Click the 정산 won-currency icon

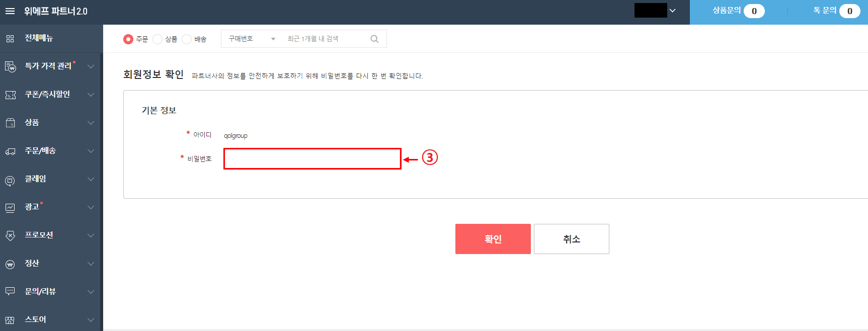coord(10,264)
